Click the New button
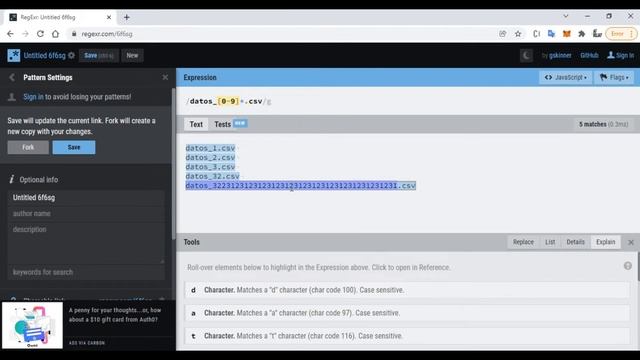640x360 pixels. pyautogui.click(x=132, y=56)
